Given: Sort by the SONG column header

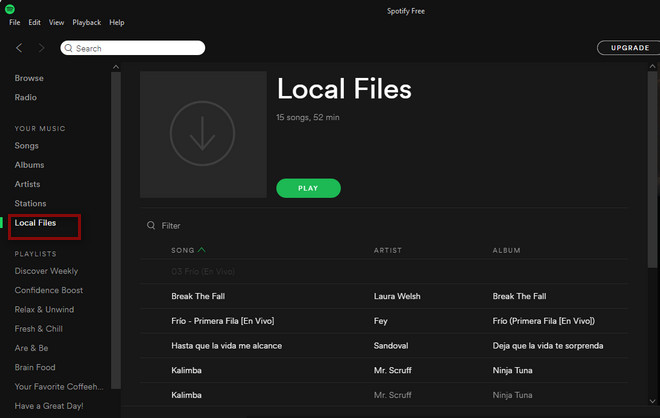Looking at the screenshot, I should click(182, 250).
